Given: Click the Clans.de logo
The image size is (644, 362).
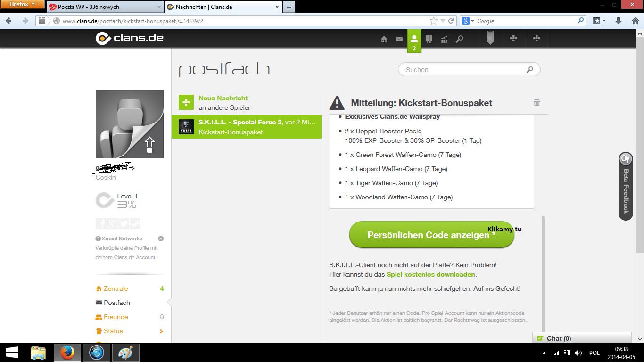Looking at the screenshot, I should coord(130,38).
